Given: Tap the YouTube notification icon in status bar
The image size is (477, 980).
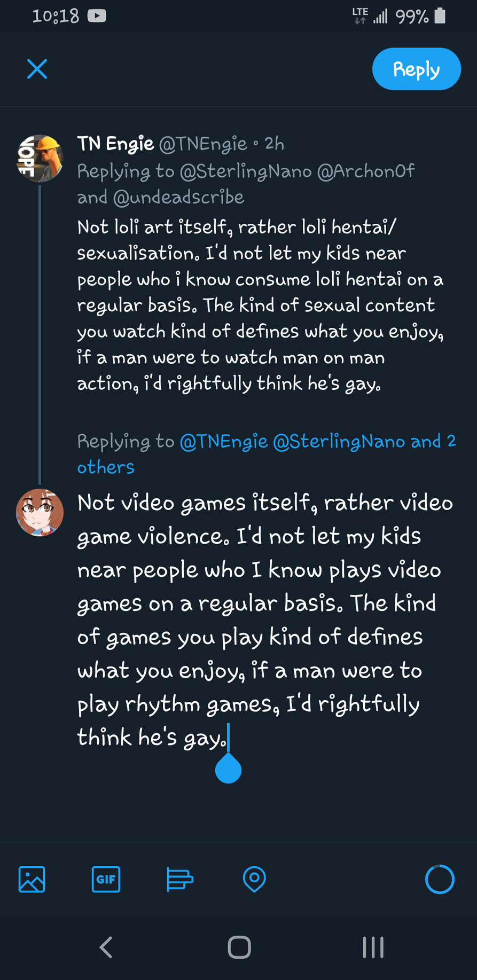Looking at the screenshot, I should coord(97,16).
